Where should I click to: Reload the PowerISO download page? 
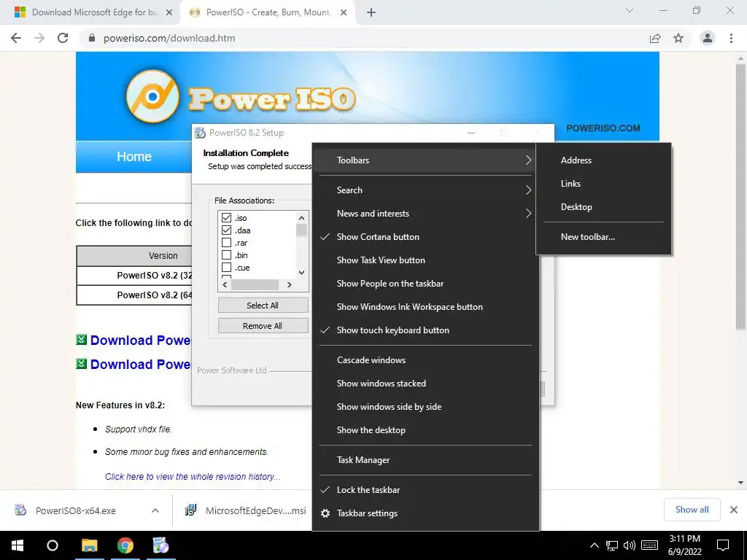pos(63,38)
